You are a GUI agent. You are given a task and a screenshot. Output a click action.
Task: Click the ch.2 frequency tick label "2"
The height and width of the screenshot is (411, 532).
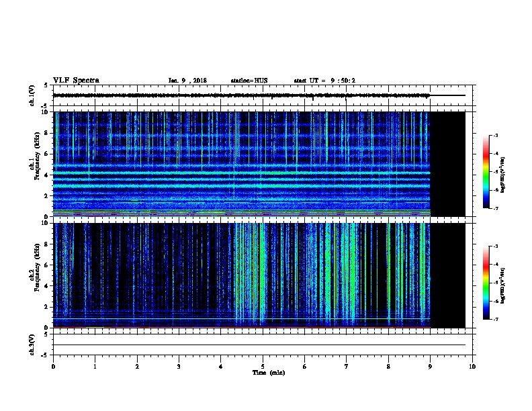[46, 307]
